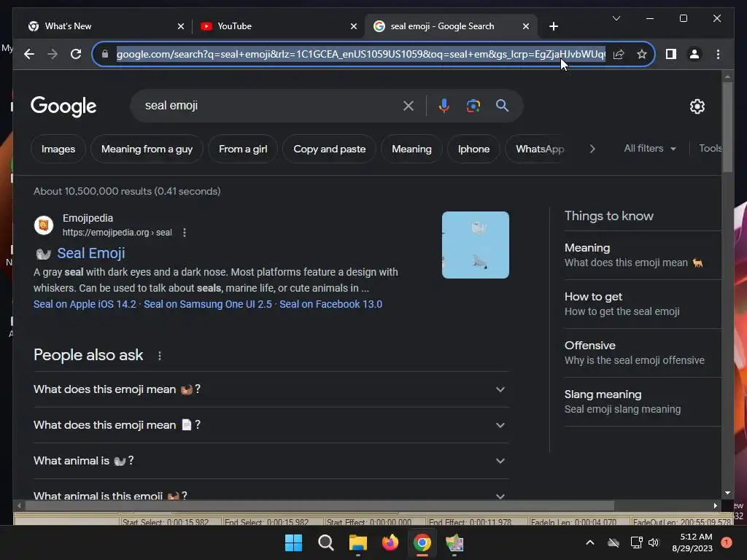Open the How to get item
This screenshot has height=560, width=747.
(x=642, y=304)
